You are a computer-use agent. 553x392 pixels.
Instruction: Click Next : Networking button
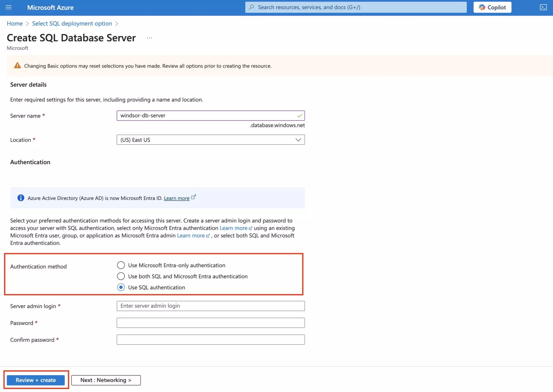[x=106, y=380]
